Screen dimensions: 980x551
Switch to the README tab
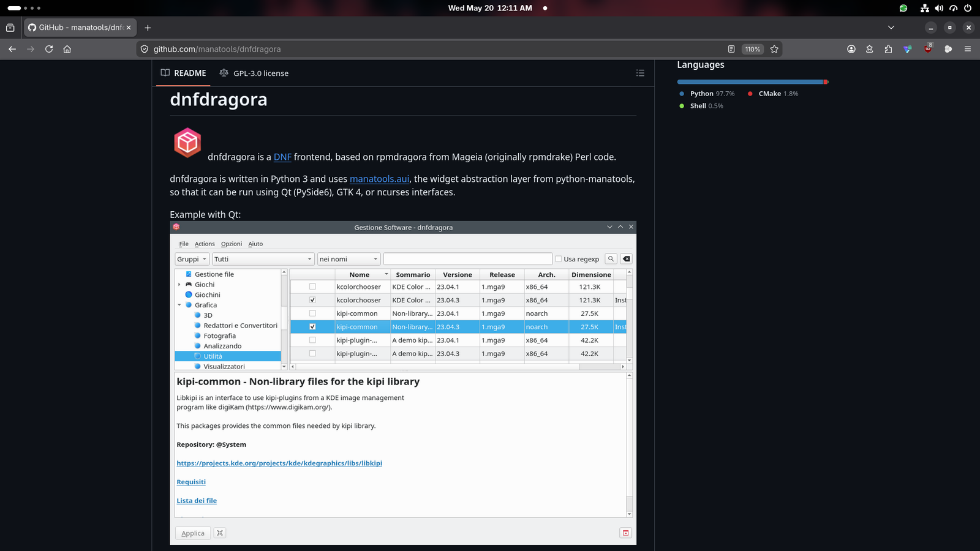click(183, 73)
